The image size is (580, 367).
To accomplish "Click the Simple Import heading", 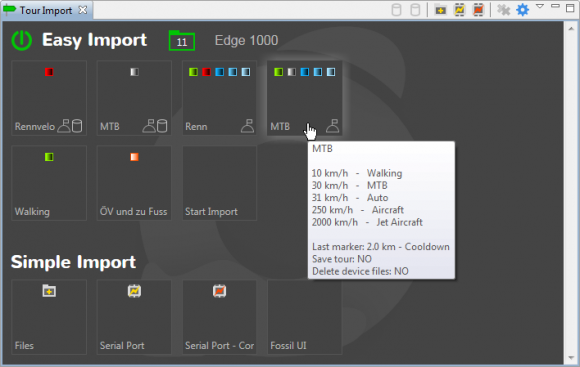I will click(x=73, y=262).
